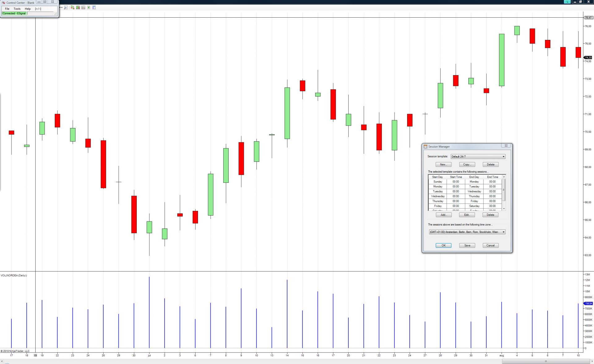Click the sessions list scroll-down arrow
This screenshot has width=594, height=364.
tap(504, 209)
